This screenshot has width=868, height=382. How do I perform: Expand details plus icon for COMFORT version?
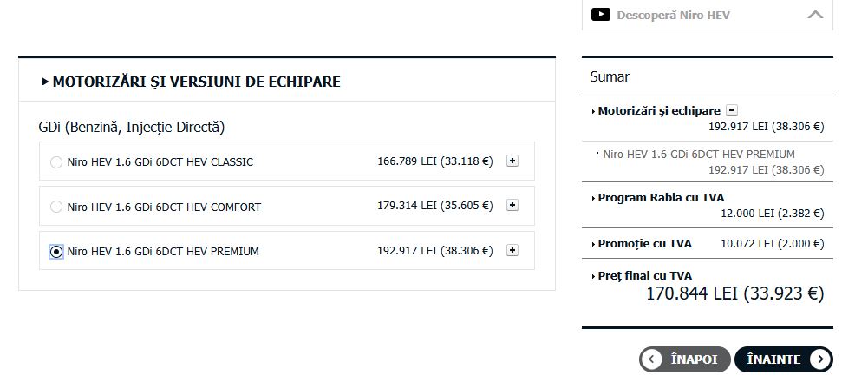512,205
